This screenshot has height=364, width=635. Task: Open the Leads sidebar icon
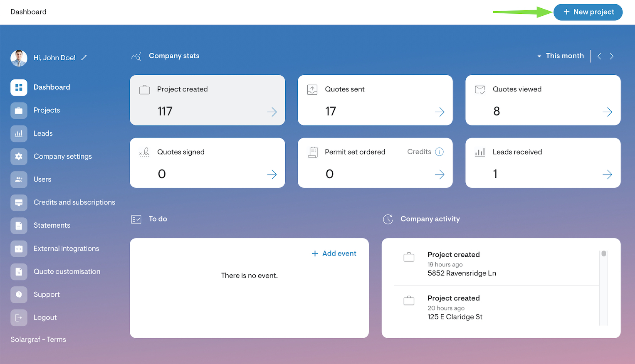click(19, 133)
